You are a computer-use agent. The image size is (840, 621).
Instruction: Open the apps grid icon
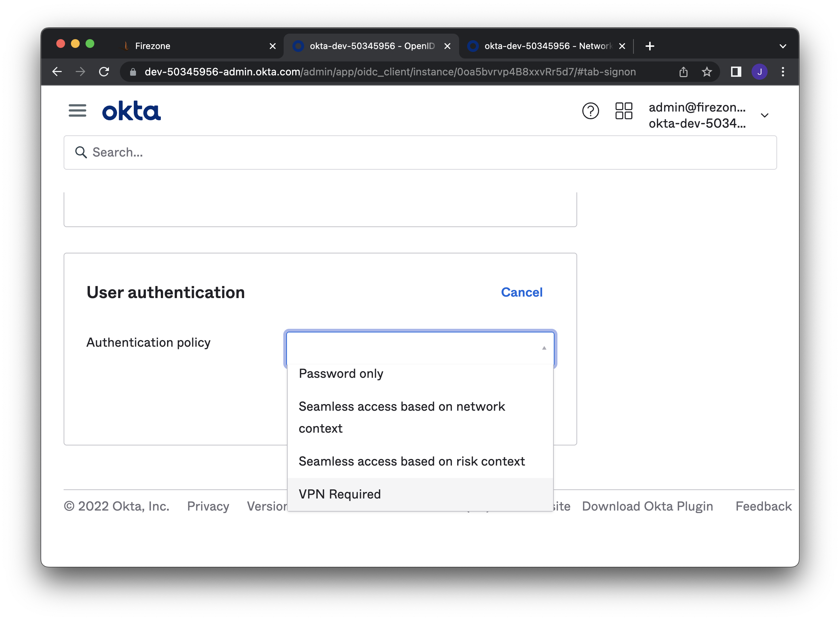[624, 111]
